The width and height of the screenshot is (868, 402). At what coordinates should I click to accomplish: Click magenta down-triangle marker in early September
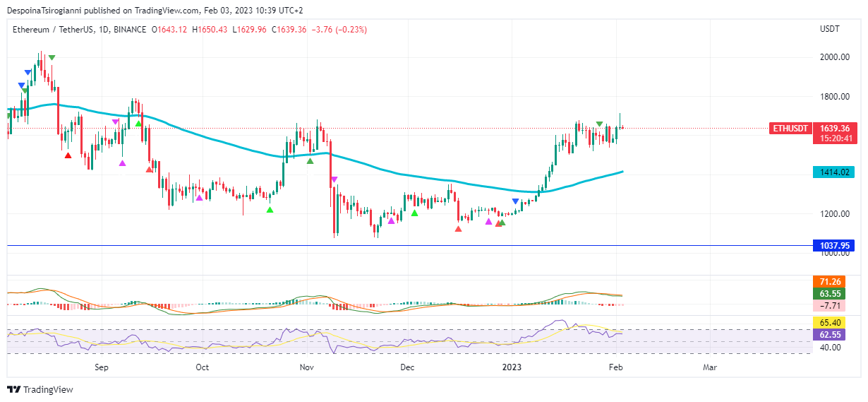coord(116,122)
